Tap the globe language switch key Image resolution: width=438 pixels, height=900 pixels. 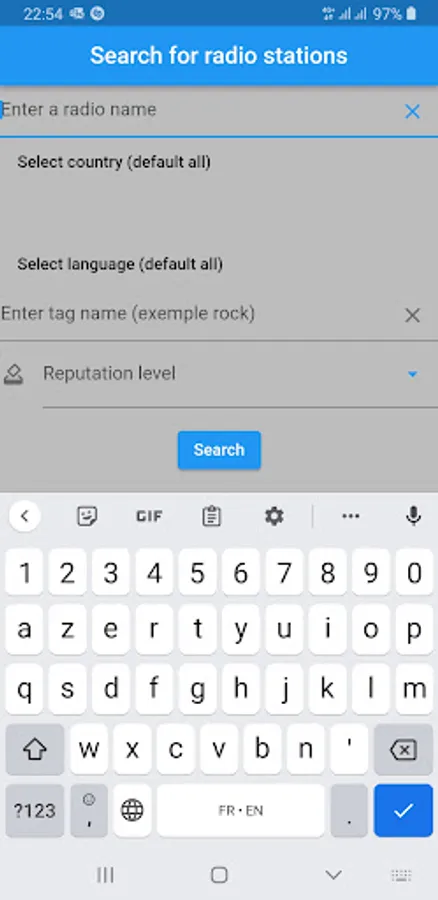pyautogui.click(x=132, y=810)
